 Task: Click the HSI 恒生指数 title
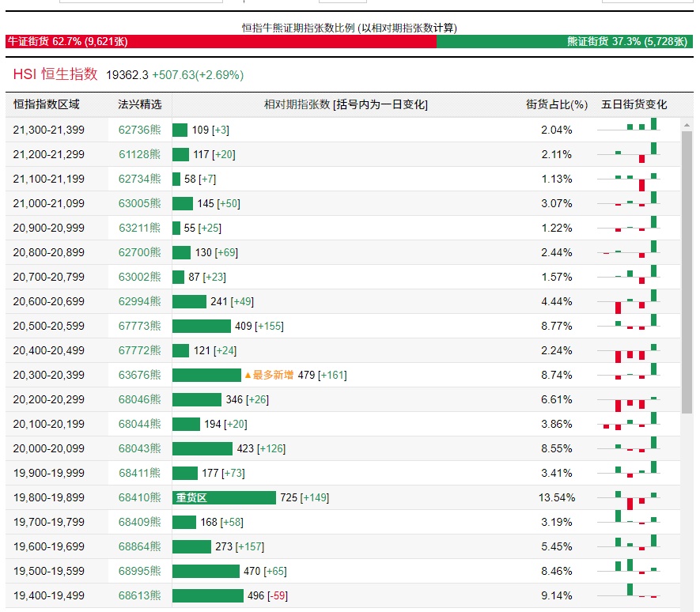click(55, 74)
